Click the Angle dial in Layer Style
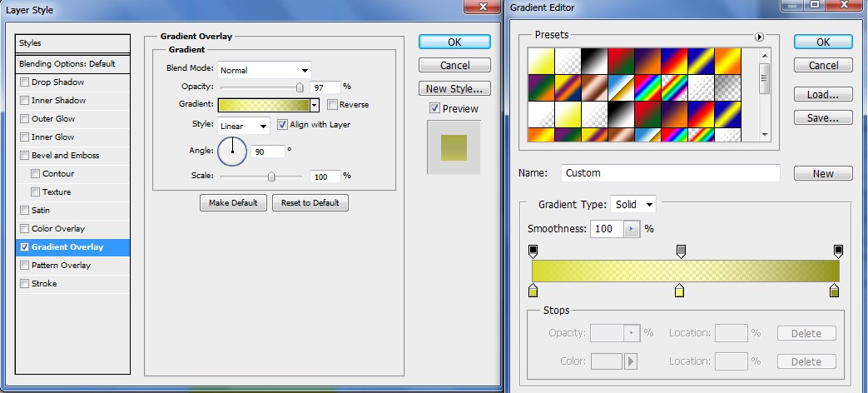Screen dimensions: 868x393 pos(232,151)
